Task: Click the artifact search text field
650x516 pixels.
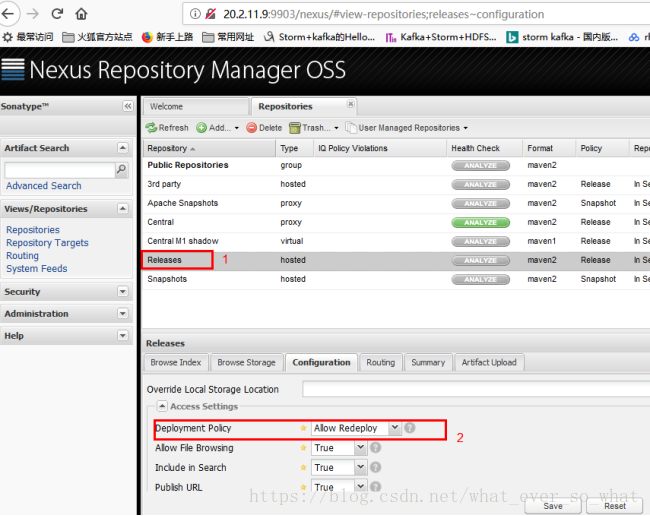Action: point(60,170)
